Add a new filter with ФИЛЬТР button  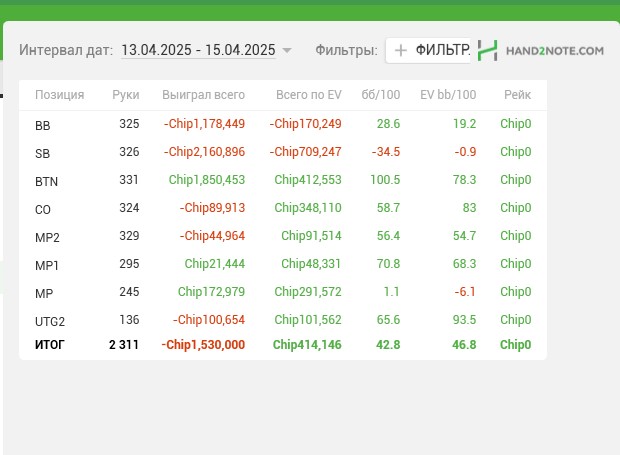click(428, 51)
